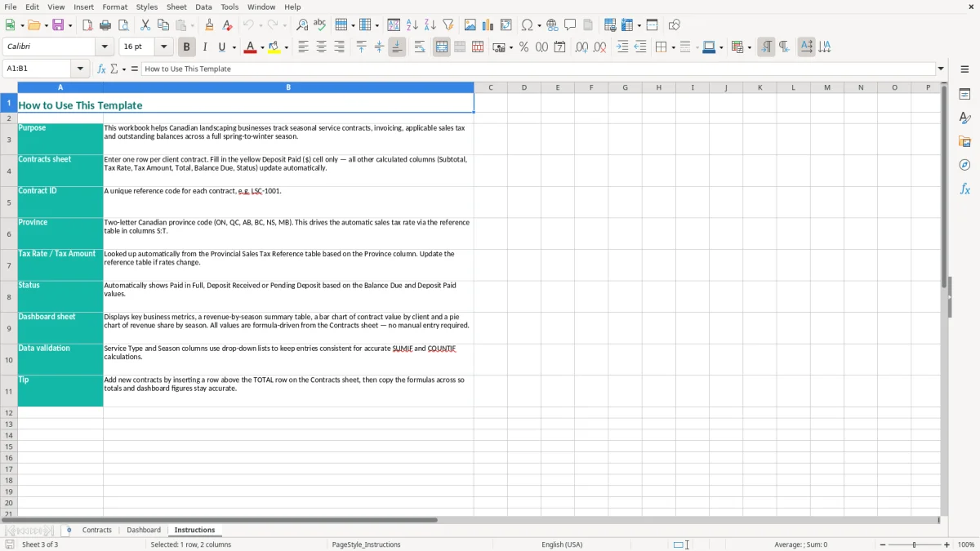Add a decimal place
Screen dimensions: 980x551
point(581,47)
